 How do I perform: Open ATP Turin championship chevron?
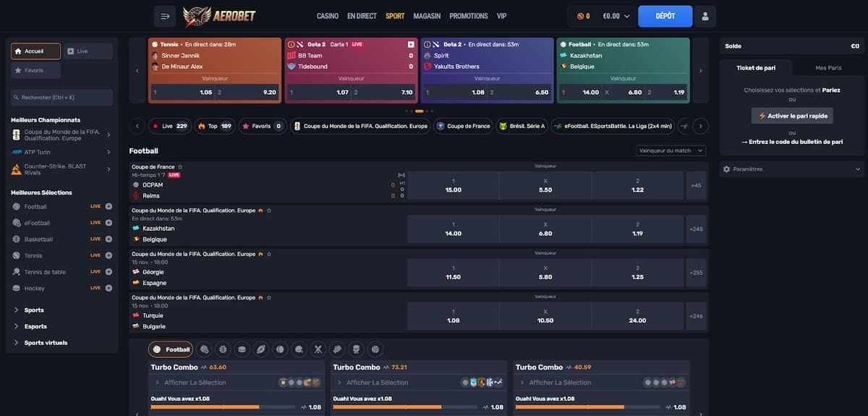coord(109,152)
